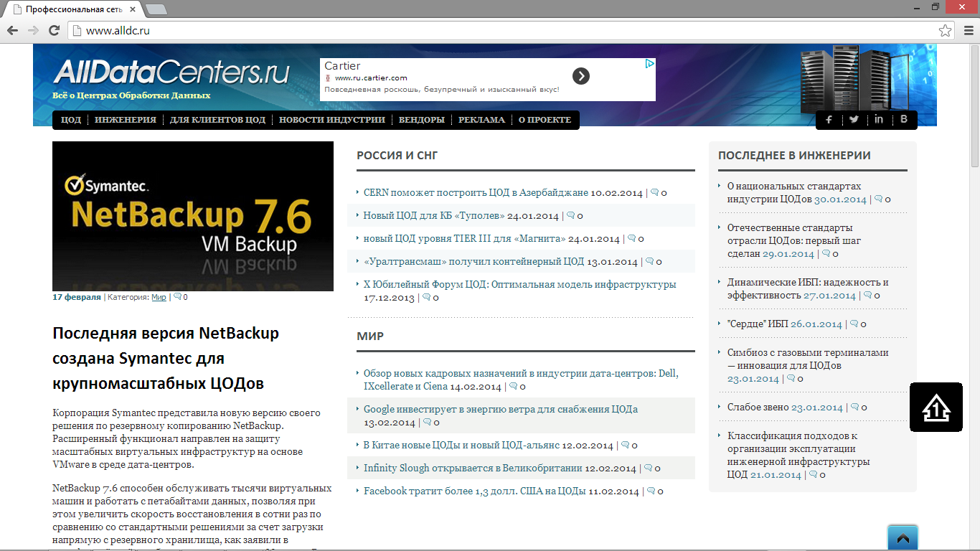
Task: Open the Google инвестирует в энергию ветра link
Action: 501,410
